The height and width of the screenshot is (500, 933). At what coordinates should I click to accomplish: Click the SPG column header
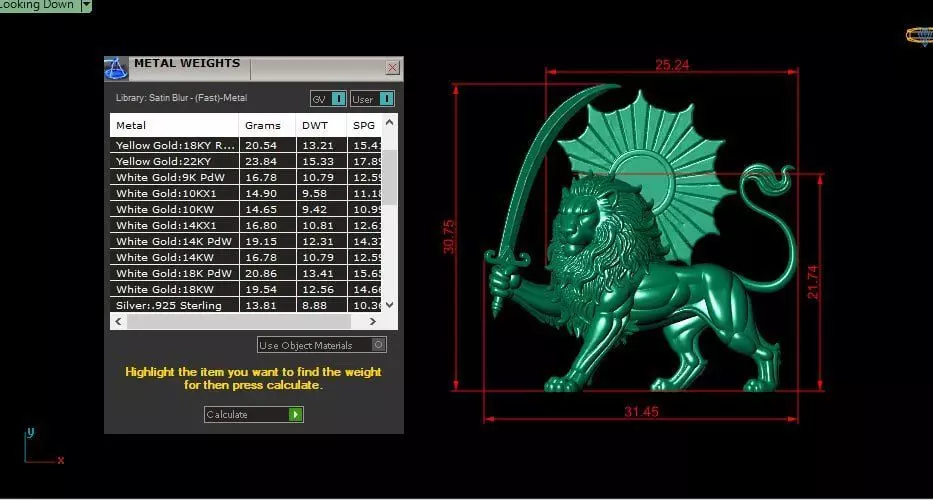pyautogui.click(x=364, y=125)
